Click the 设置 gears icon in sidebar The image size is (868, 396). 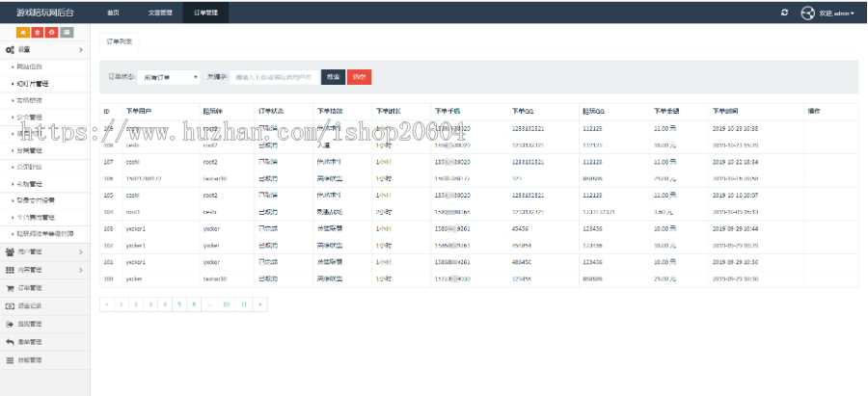click(x=10, y=49)
